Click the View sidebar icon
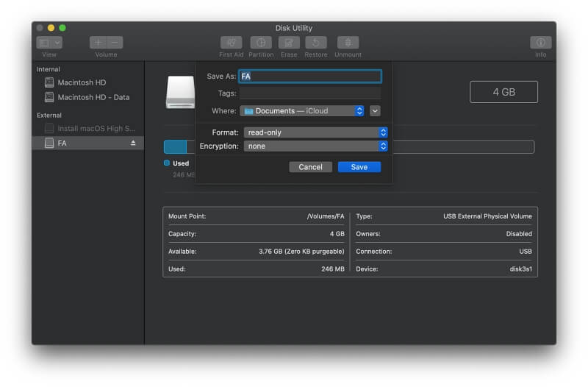The height and width of the screenshot is (387, 588). (x=44, y=43)
